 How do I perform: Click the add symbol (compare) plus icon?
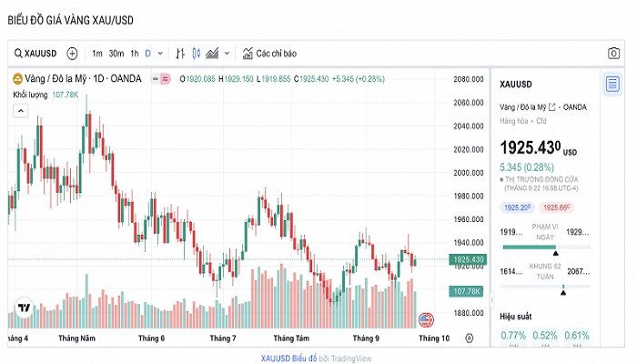pyautogui.click(x=73, y=53)
